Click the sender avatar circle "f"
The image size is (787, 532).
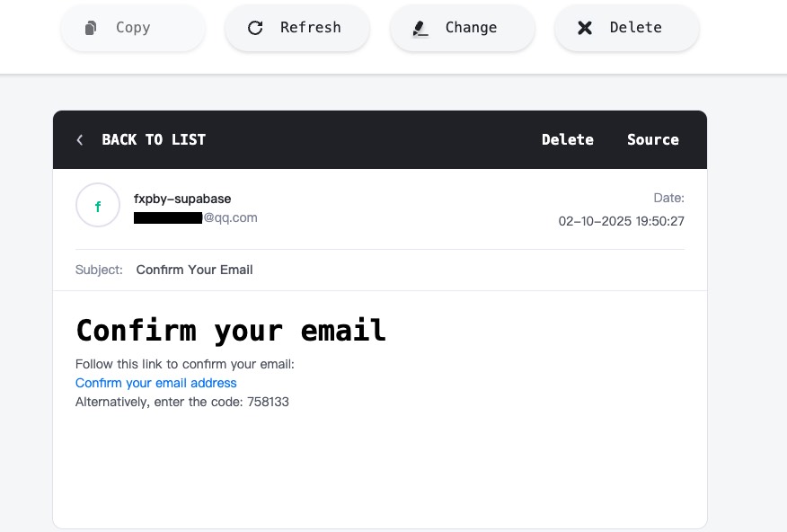pos(98,206)
